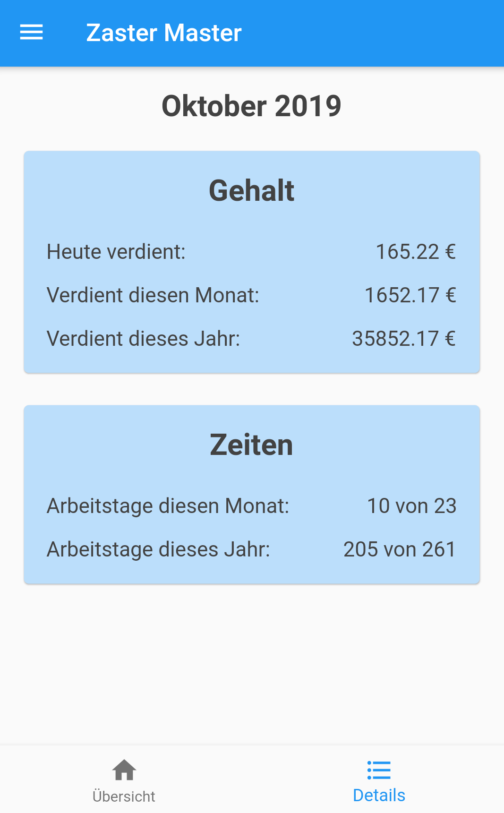Tap the Gehalt card heading
The height and width of the screenshot is (813, 504).
click(x=252, y=190)
